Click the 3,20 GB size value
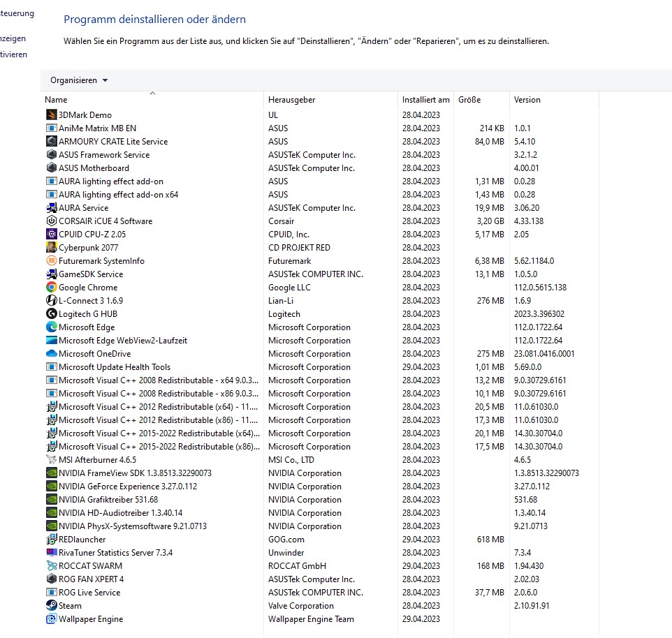The width and height of the screenshot is (672, 638). (490, 221)
